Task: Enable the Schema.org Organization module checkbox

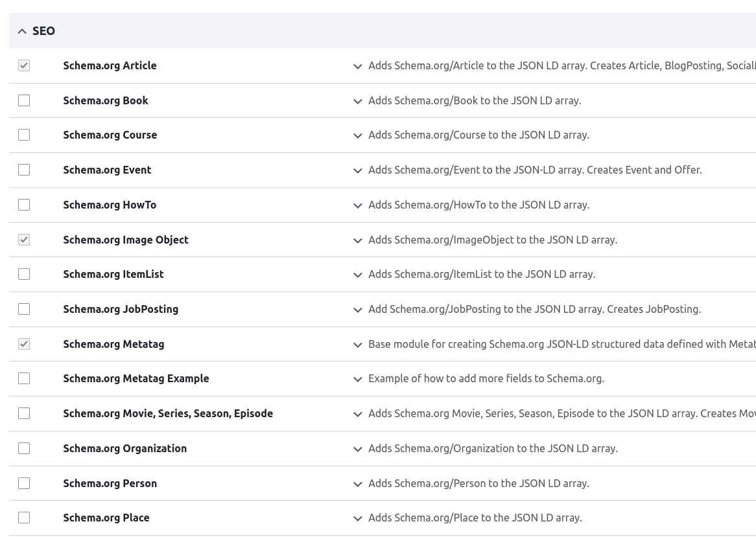Action: 23,448
